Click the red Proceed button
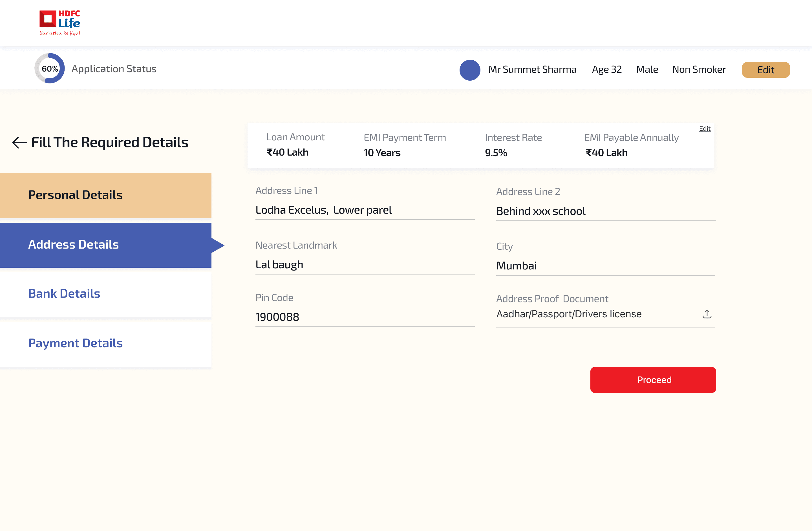 [653, 380]
